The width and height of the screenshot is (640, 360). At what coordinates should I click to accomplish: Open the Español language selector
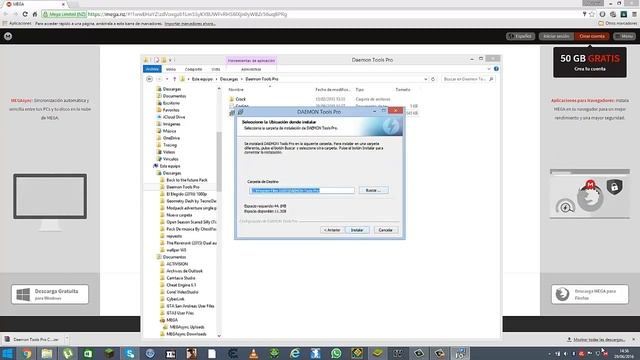[520, 36]
